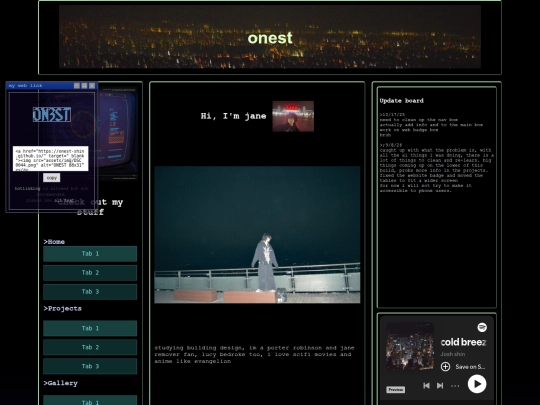Click the Preview badge in the player
540x405 pixels.
tap(395, 390)
